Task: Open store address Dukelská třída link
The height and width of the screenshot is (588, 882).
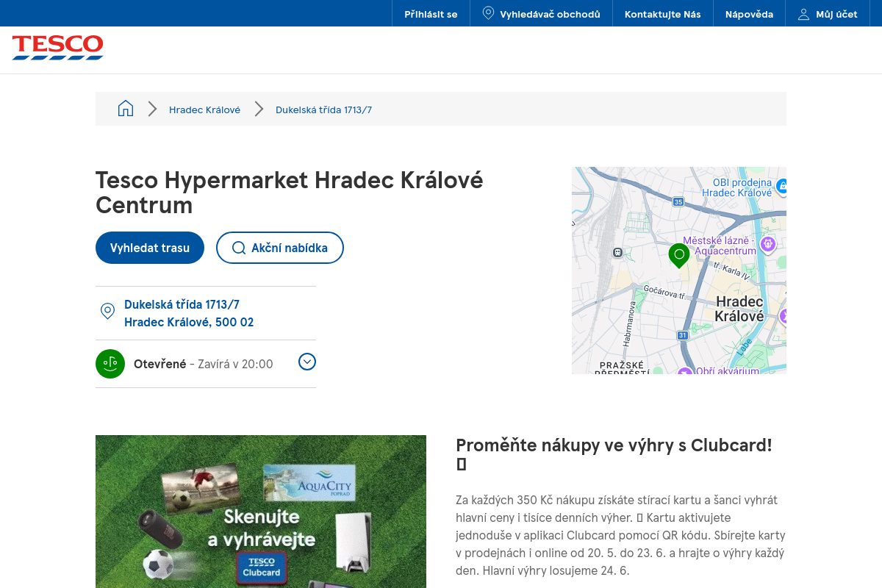Action: pyautogui.click(x=189, y=313)
